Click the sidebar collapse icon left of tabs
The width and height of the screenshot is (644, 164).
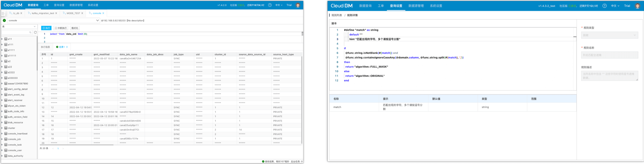pos(3,14)
